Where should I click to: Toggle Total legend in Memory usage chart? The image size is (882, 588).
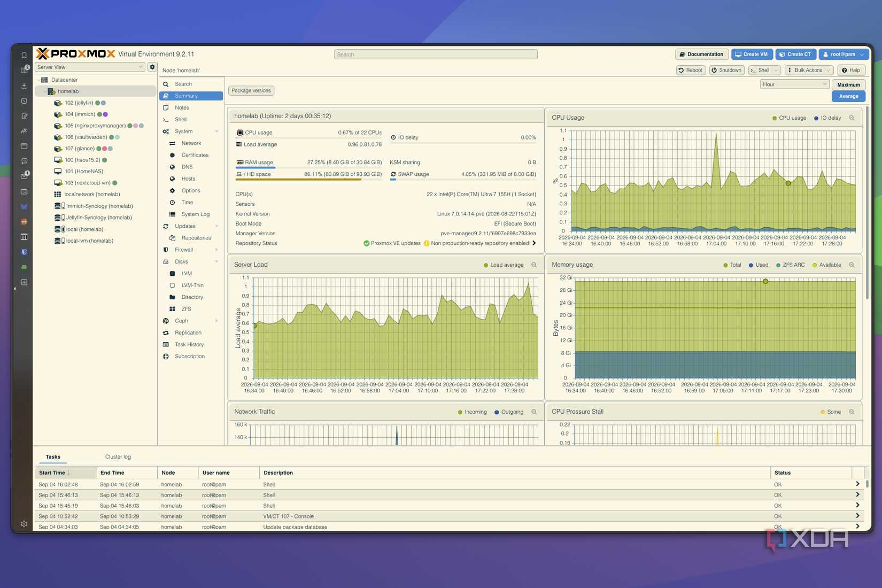point(732,265)
